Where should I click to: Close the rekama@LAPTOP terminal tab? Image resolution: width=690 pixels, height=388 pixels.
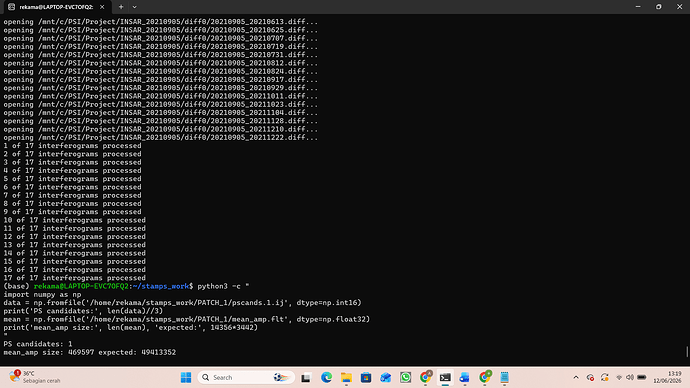[x=102, y=7]
